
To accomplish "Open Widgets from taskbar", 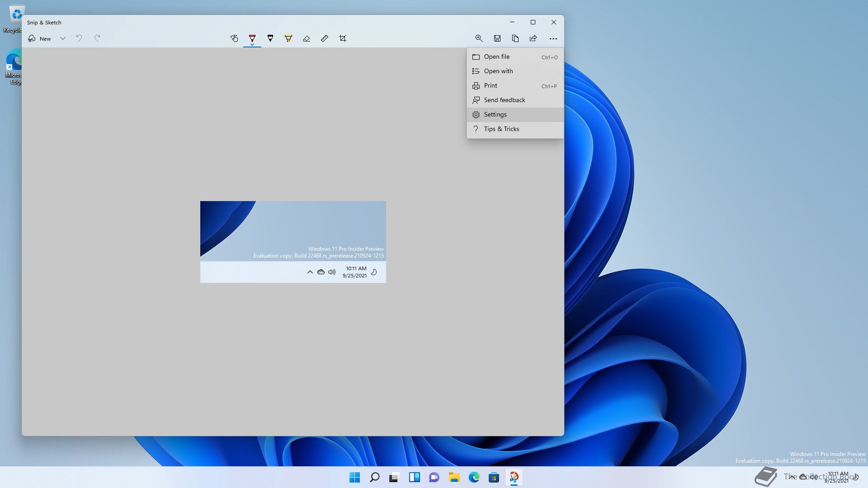I will (x=415, y=477).
